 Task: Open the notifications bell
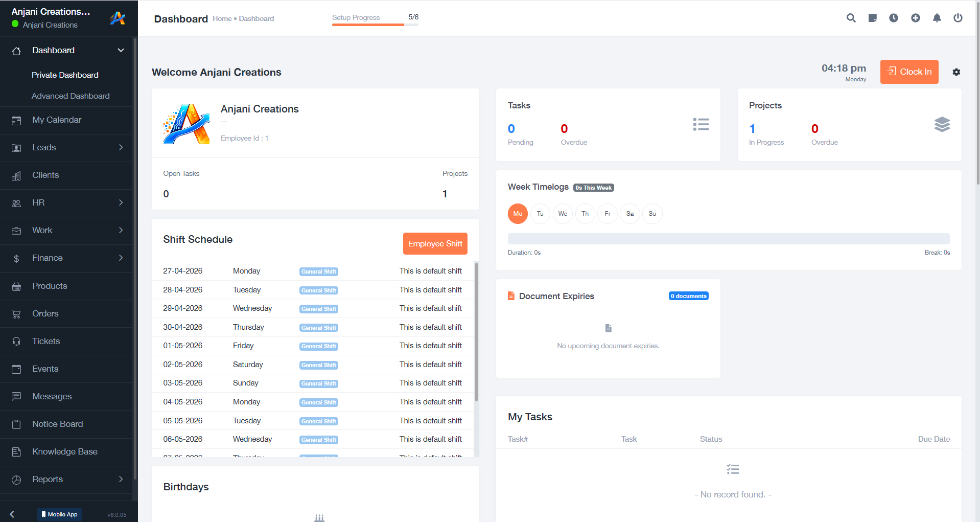(937, 18)
